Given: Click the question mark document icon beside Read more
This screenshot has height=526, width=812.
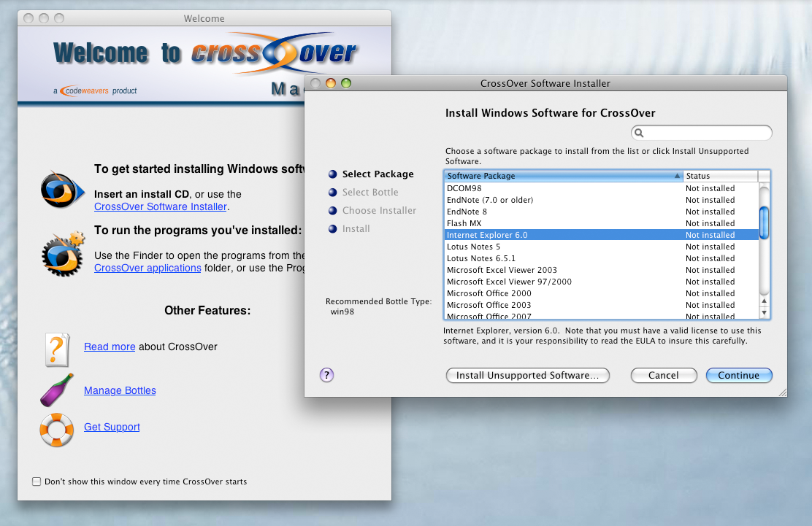Looking at the screenshot, I should [x=56, y=349].
